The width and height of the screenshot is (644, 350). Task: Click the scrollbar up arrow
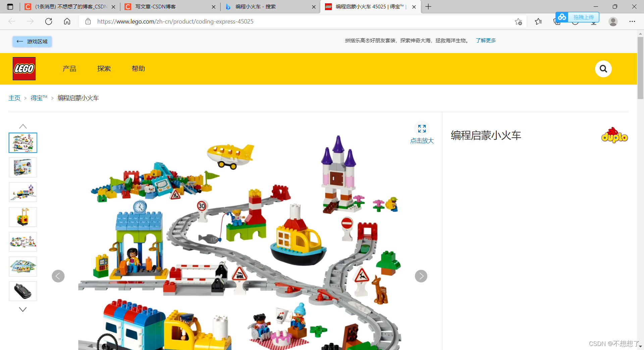pyautogui.click(x=640, y=33)
